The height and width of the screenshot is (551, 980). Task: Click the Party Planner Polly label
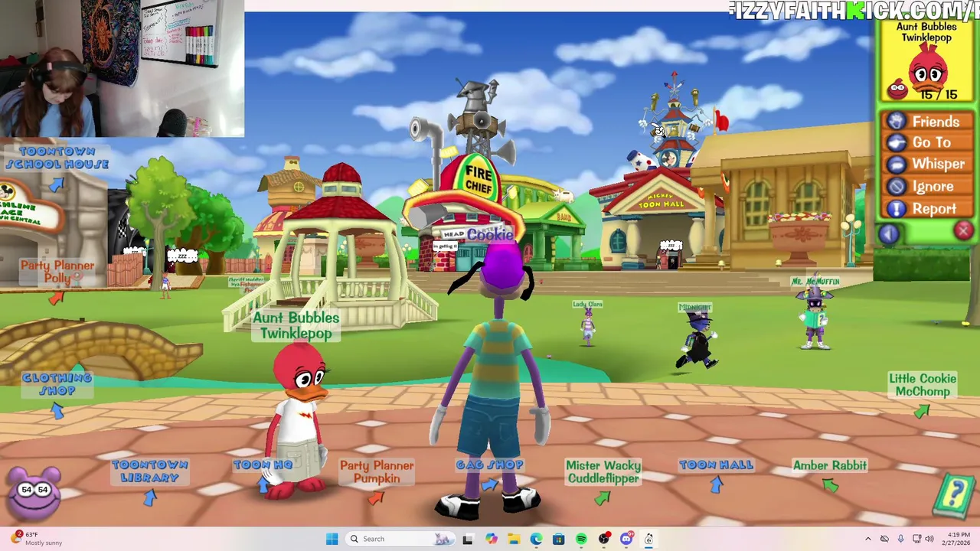click(57, 272)
